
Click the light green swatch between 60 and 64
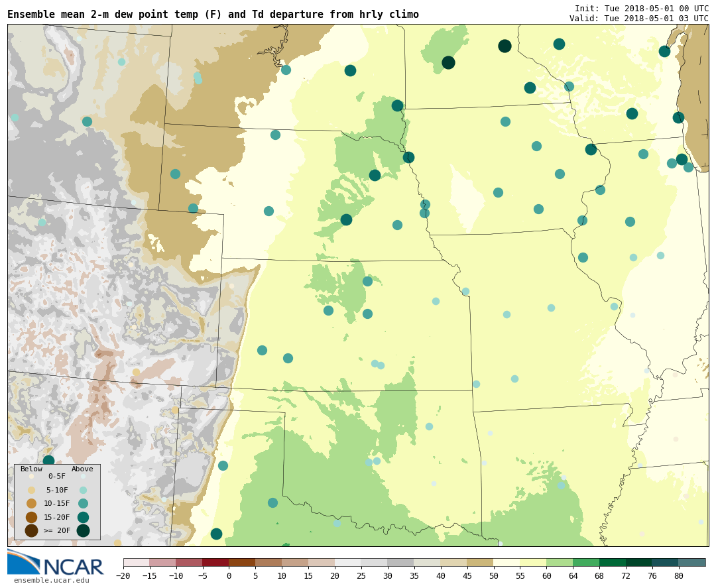[560, 562]
